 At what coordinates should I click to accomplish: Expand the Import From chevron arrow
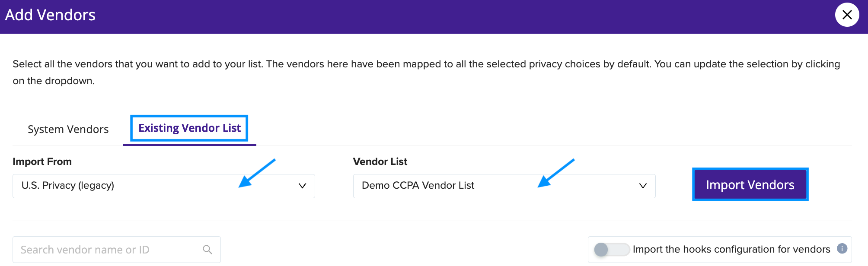tap(302, 186)
